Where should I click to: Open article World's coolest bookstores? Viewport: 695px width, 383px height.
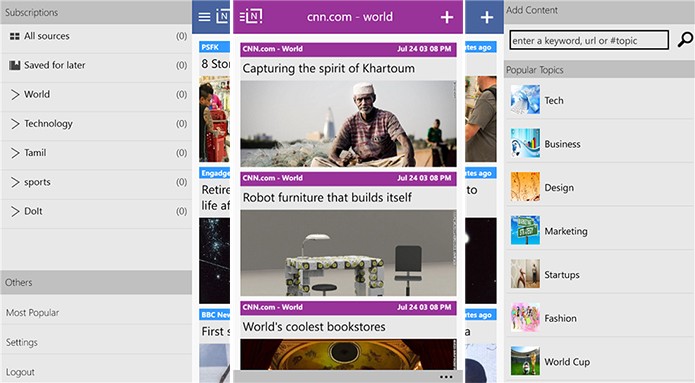314,327
